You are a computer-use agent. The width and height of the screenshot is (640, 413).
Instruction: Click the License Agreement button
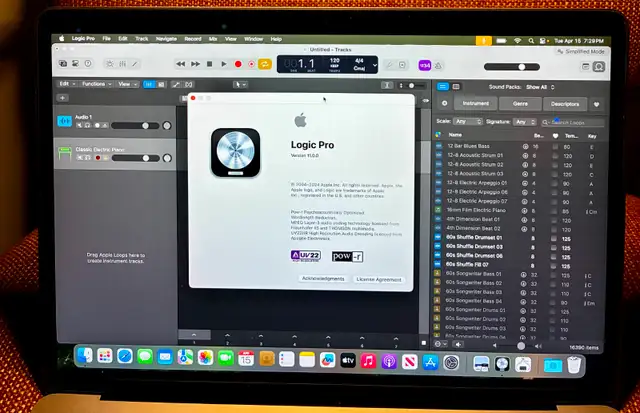click(x=379, y=279)
